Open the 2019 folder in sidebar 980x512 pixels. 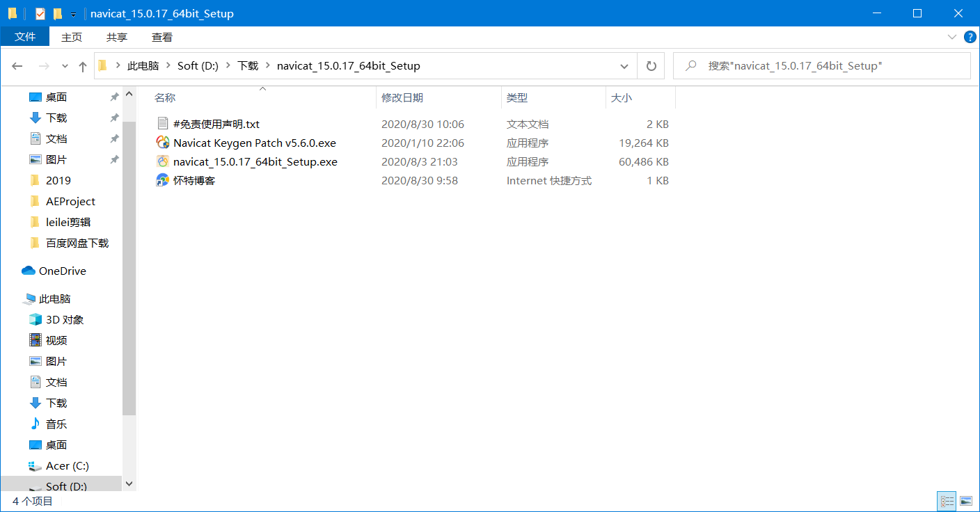[x=58, y=180]
